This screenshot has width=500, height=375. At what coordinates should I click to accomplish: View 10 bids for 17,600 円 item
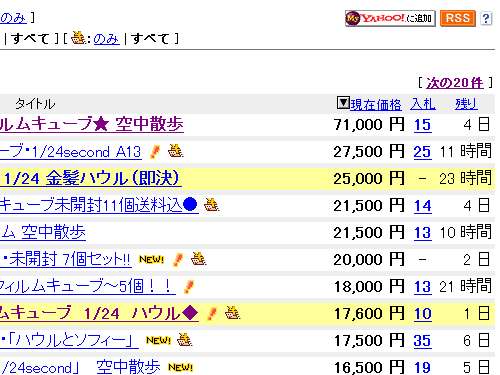[422, 314]
